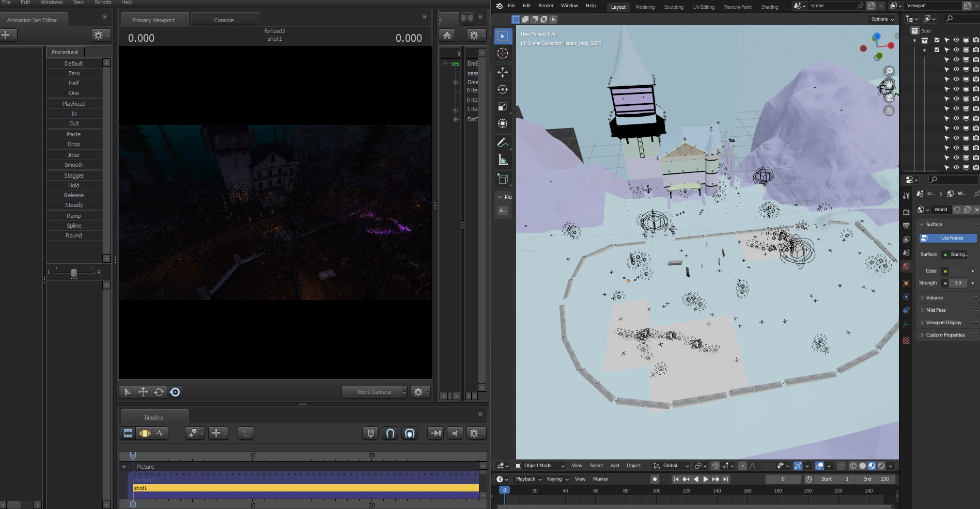
Task: Select the shot1 clip in SFM timeline
Action: pyautogui.click(x=258, y=488)
